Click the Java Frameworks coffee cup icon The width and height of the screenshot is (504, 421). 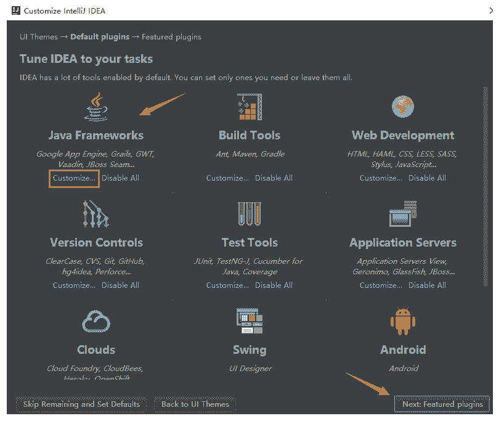[x=96, y=107]
